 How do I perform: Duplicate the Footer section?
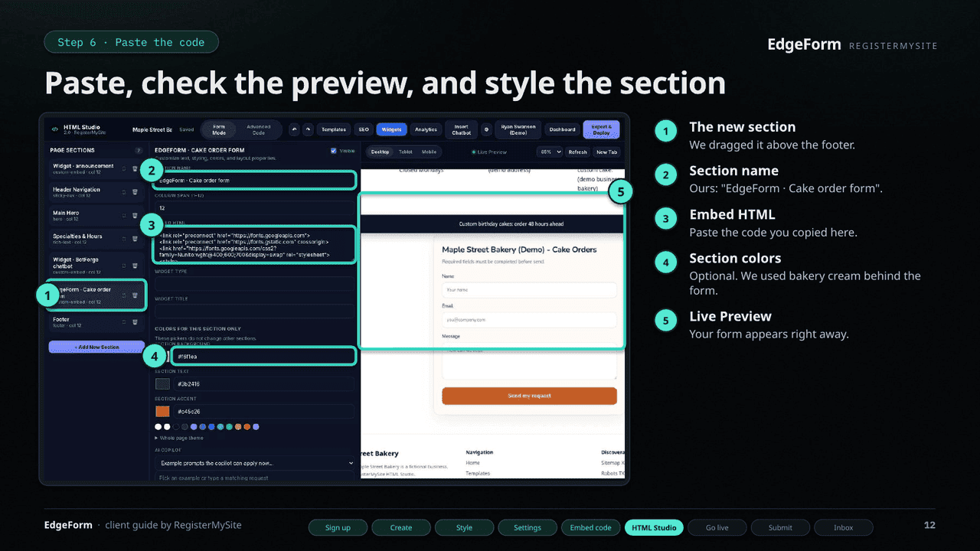pyautogui.click(x=124, y=322)
